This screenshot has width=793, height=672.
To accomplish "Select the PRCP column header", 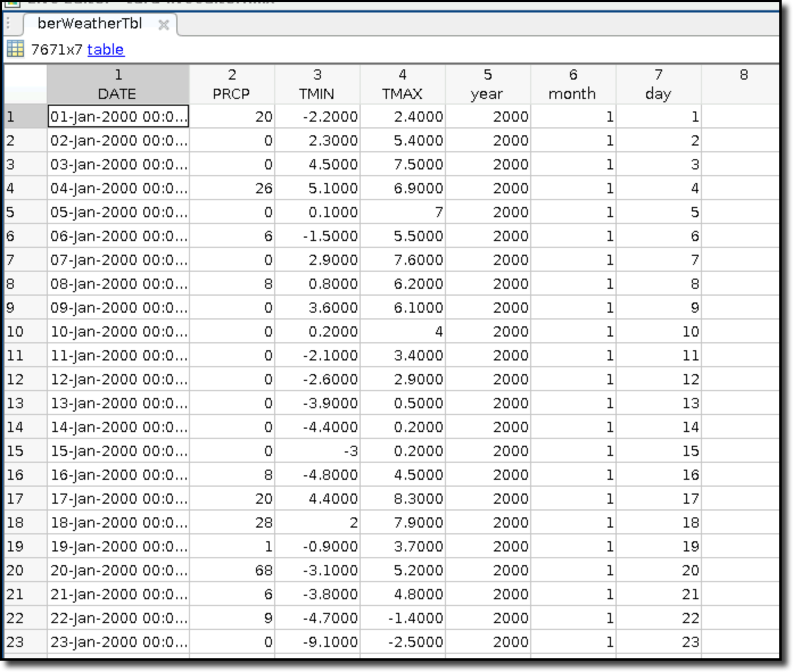I will pos(232,84).
